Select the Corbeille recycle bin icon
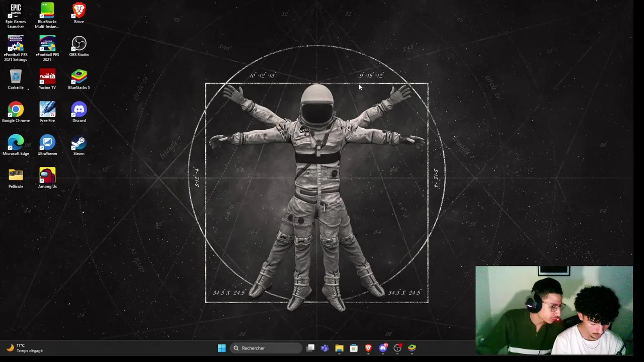This screenshot has height=362, width=644. [x=16, y=79]
